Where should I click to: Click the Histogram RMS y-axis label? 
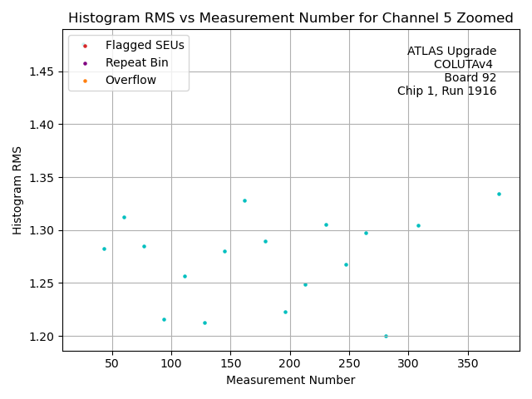pyautogui.click(x=17, y=190)
